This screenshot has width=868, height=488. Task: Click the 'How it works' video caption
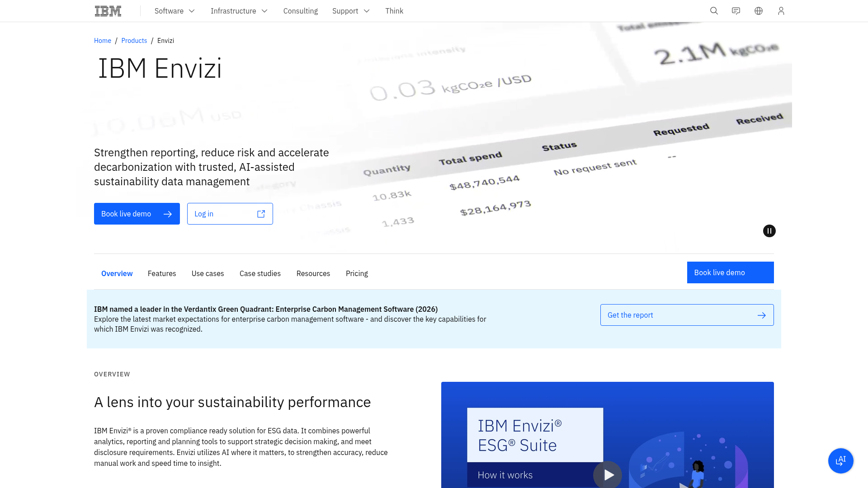(505, 475)
